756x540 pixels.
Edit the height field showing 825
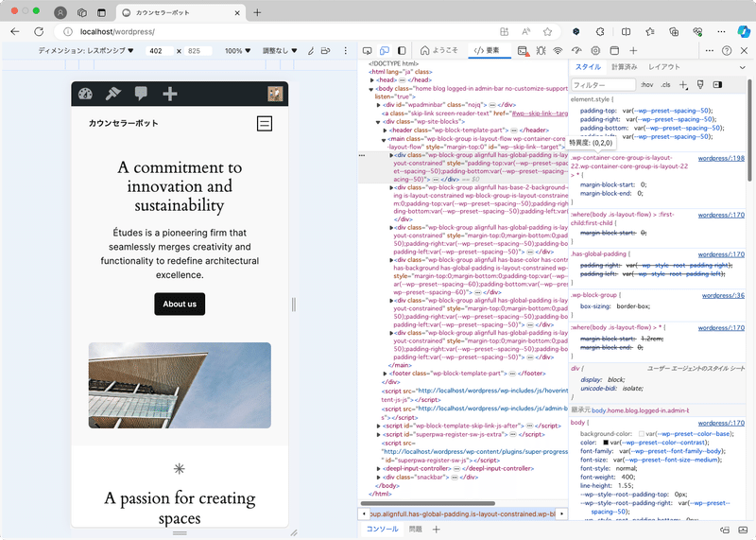point(198,51)
